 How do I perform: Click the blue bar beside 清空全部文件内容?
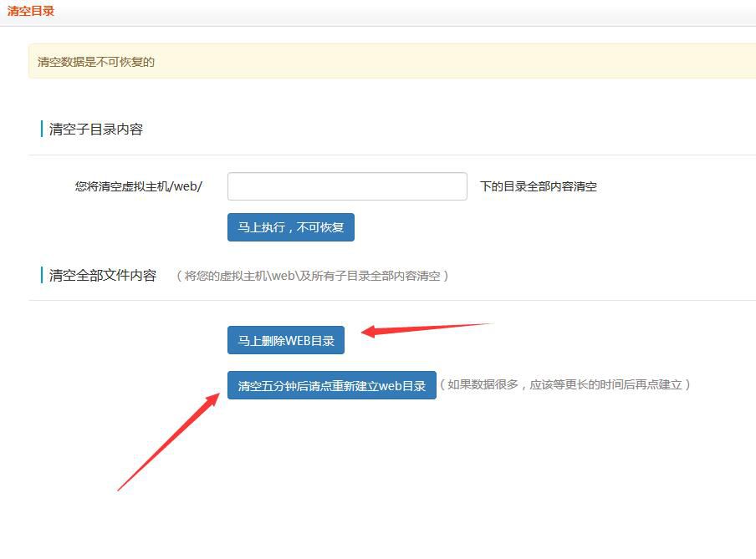pyautogui.click(x=41, y=275)
